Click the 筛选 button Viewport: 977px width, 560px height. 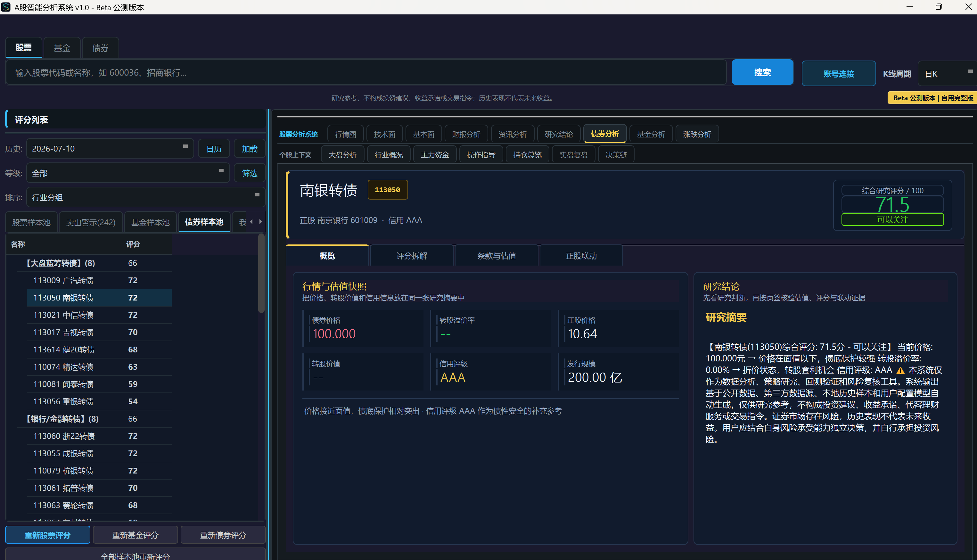tap(250, 173)
